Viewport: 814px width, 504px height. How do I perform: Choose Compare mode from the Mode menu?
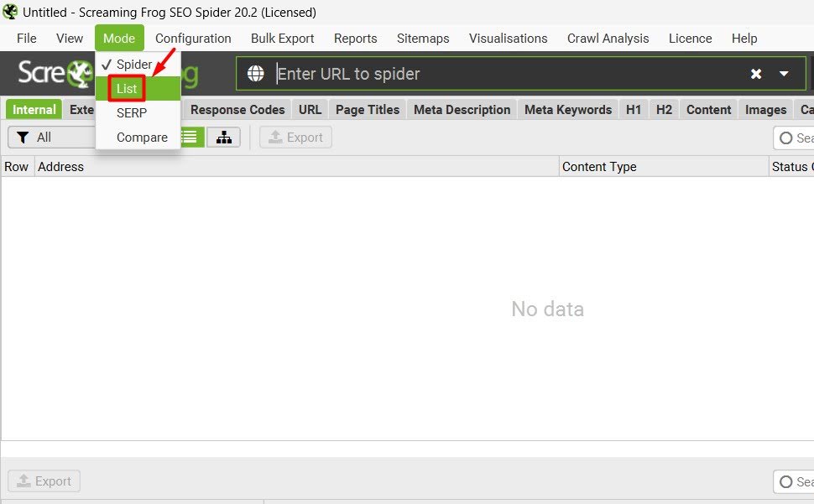tap(138, 138)
